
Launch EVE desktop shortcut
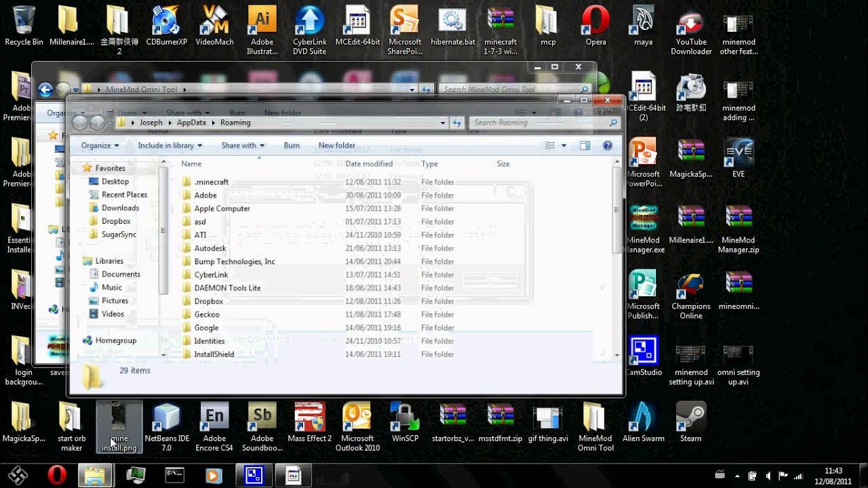pyautogui.click(x=738, y=159)
